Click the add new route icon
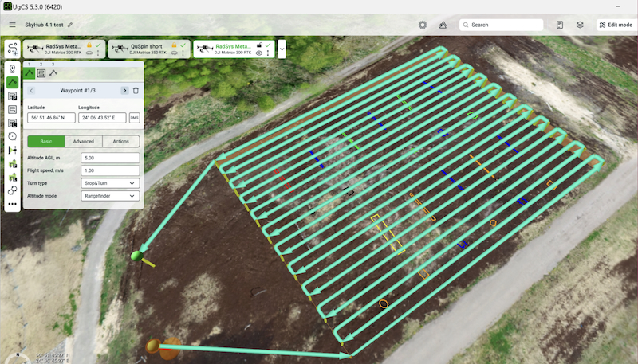Viewport: 638px width, 364px height. click(12, 49)
